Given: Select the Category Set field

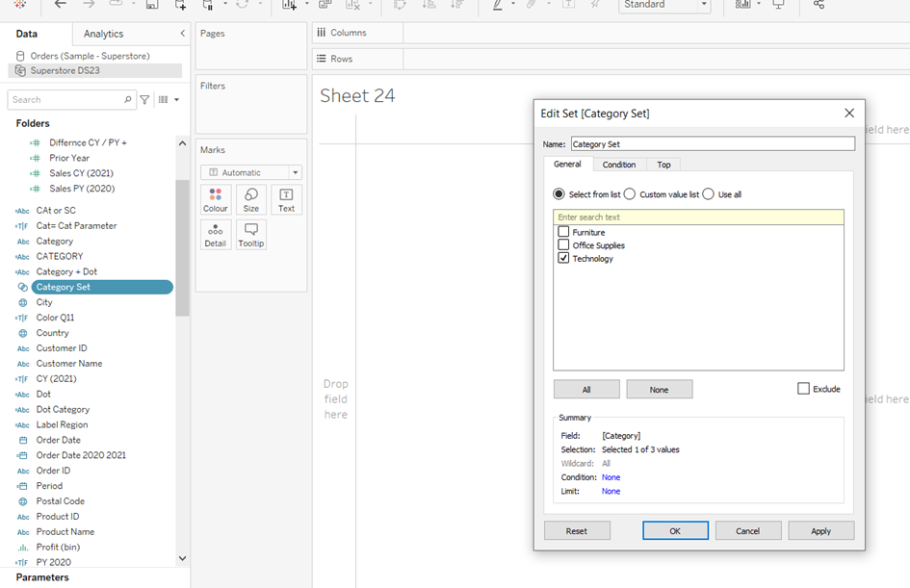Looking at the screenshot, I should click(102, 287).
